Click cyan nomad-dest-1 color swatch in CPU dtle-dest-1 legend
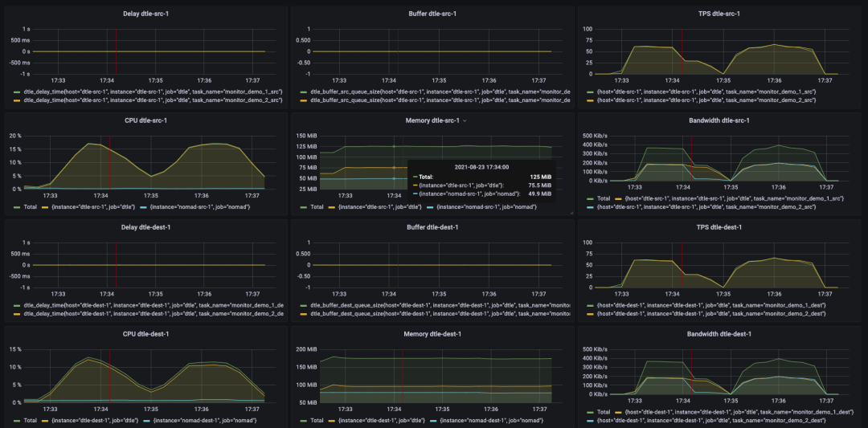 pos(147,421)
